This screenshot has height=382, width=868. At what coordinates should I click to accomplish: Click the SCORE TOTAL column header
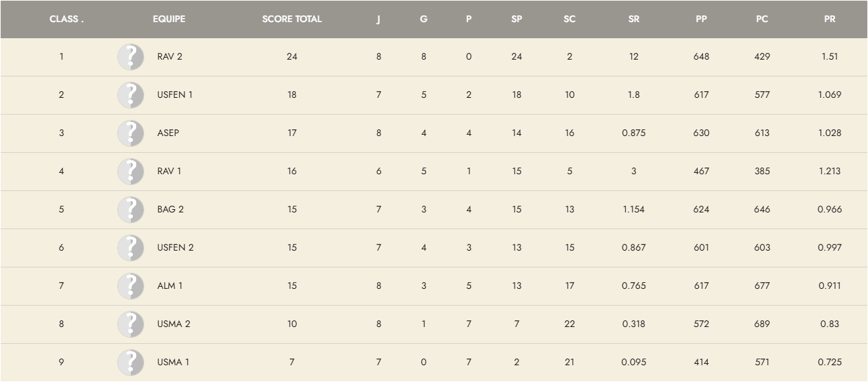click(292, 19)
